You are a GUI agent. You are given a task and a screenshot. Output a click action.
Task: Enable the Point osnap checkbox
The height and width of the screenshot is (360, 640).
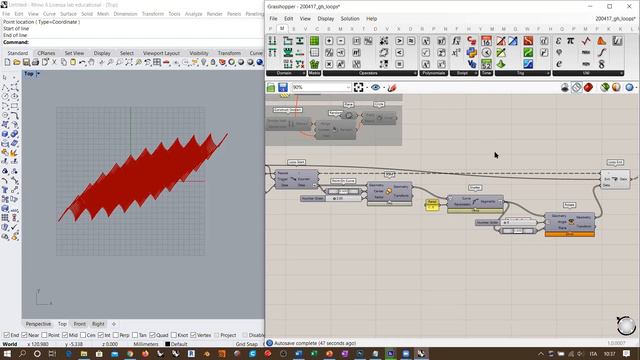click(x=44, y=335)
